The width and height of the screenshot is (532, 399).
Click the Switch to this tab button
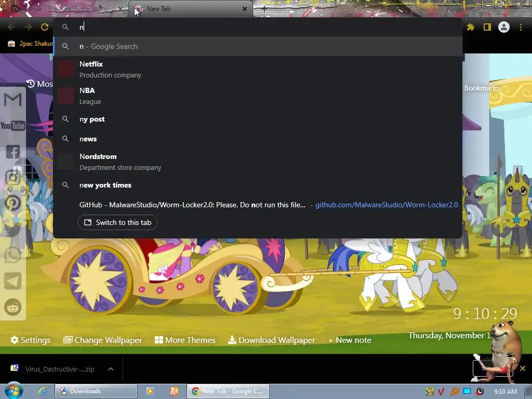[117, 222]
